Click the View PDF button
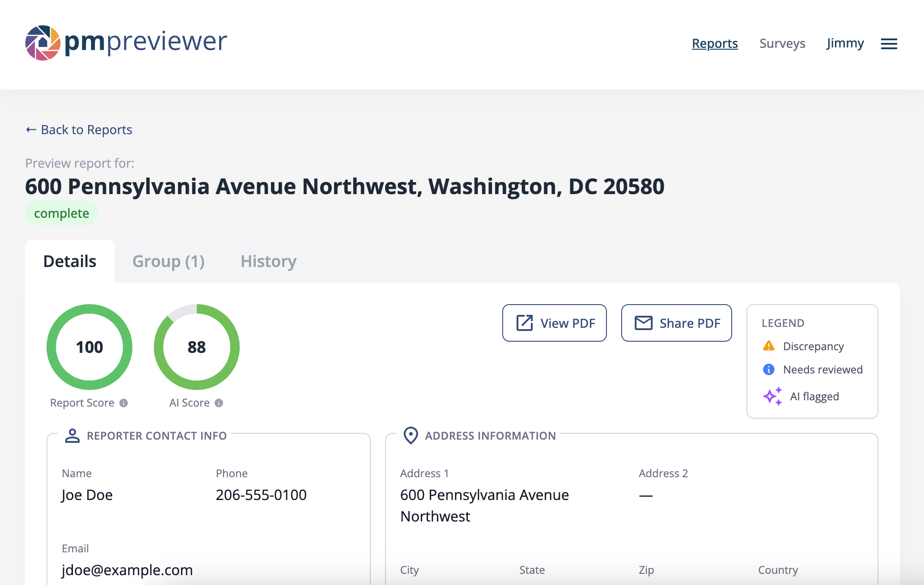 coord(555,323)
